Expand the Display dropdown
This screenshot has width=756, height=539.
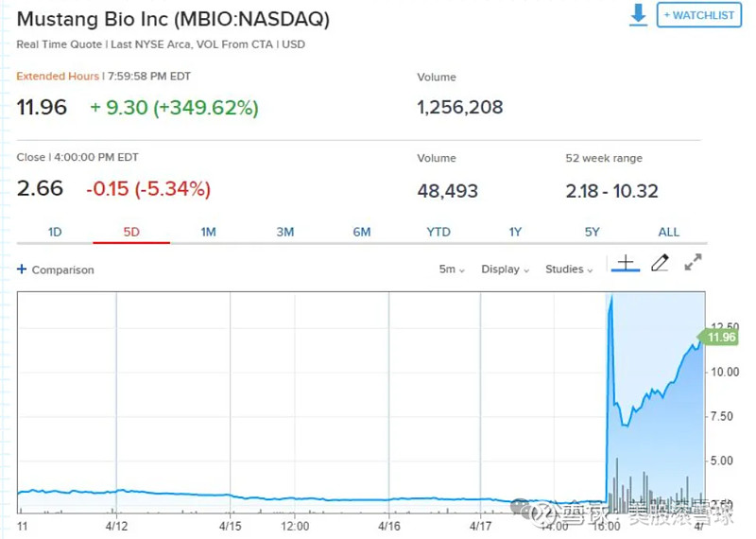[506, 269]
